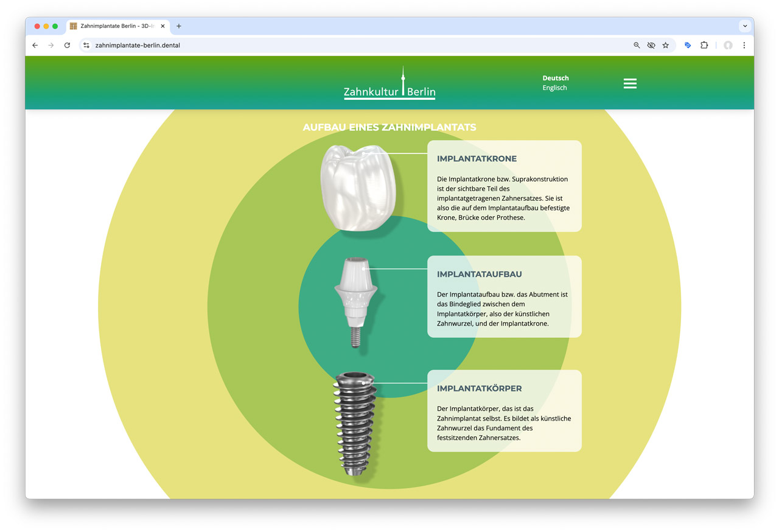Click the Zahnkultur Berlin logo

pyautogui.click(x=389, y=84)
